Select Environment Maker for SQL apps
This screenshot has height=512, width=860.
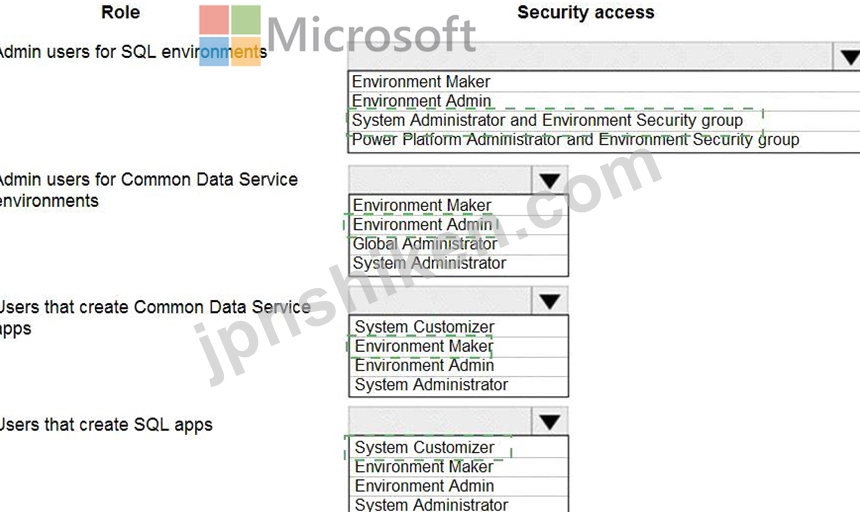click(459, 467)
